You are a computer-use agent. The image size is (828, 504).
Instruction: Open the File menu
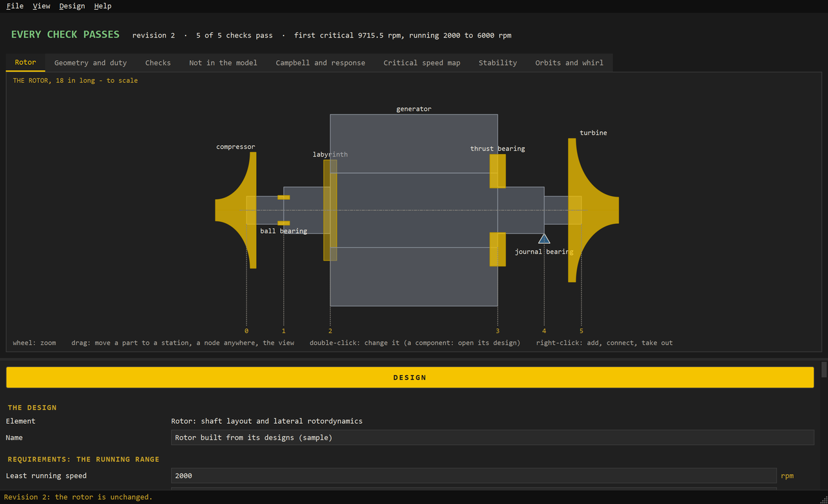(x=15, y=6)
